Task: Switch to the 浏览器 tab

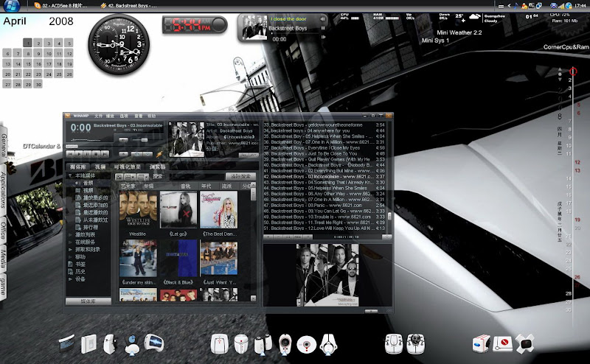Action: [x=158, y=167]
